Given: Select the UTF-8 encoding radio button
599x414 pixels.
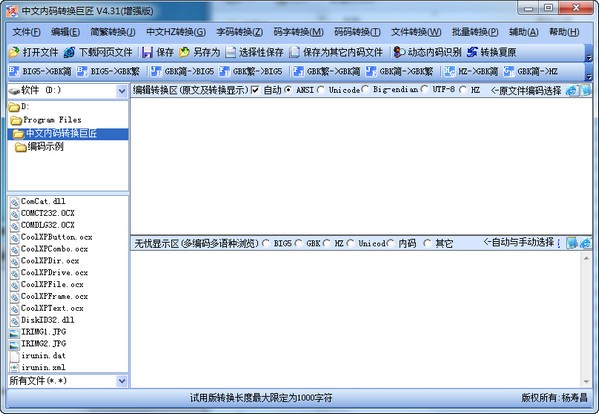Looking at the screenshot, I should tap(424, 90).
